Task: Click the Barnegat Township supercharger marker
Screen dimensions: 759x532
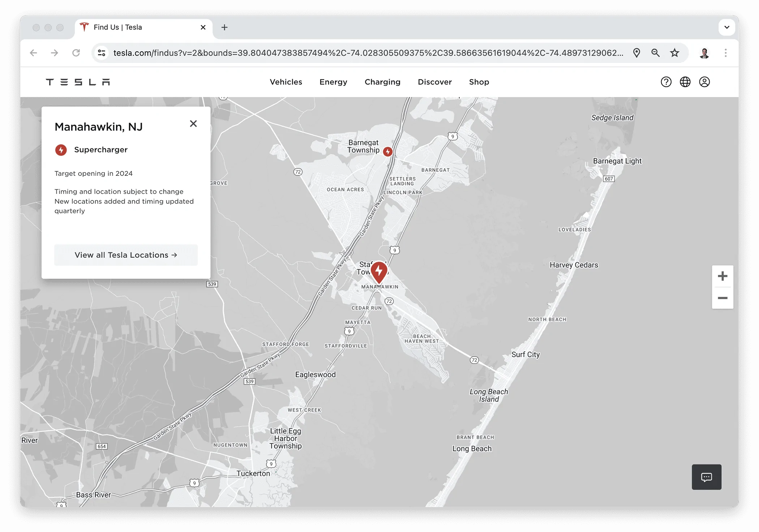Action: coord(388,152)
